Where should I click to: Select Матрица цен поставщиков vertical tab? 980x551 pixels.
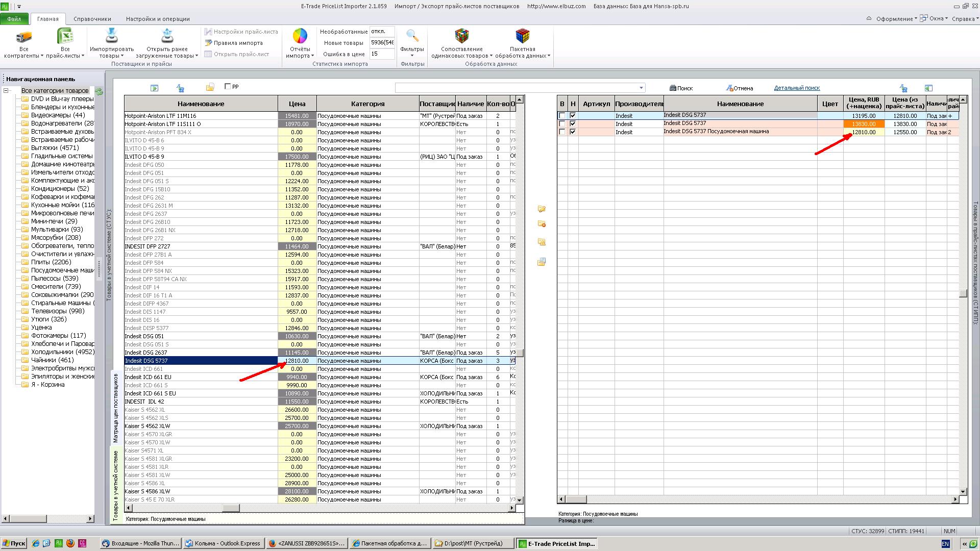116,408
